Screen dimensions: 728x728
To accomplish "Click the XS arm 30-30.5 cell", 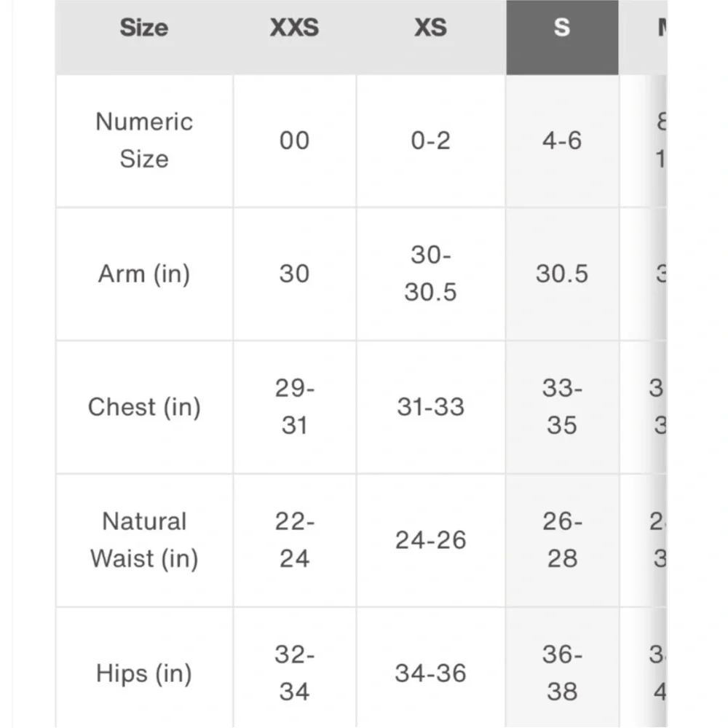I will 430,274.
